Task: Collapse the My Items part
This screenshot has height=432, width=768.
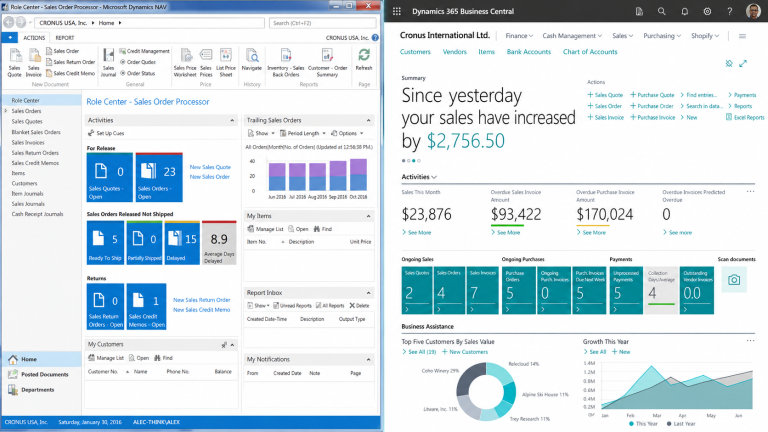Action: (368, 216)
